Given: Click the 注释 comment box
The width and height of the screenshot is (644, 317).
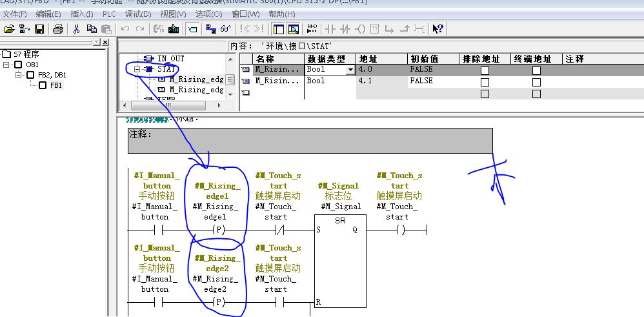Looking at the screenshot, I should 310,141.
